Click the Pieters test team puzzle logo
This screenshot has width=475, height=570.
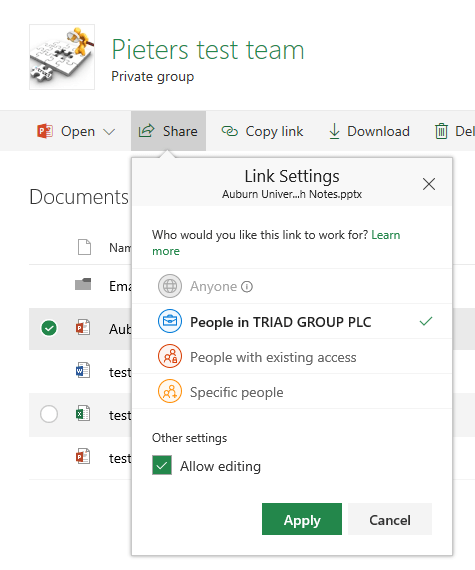tap(62, 57)
